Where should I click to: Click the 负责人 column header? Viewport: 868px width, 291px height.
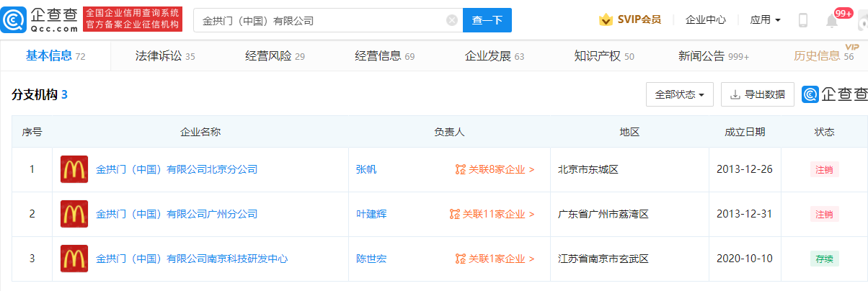449,132
